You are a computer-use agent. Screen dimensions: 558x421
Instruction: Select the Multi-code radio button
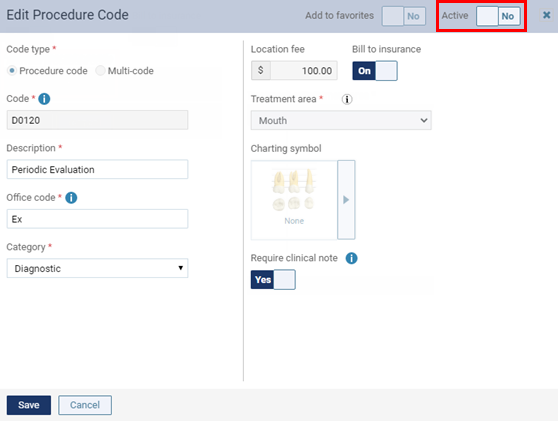point(100,70)
